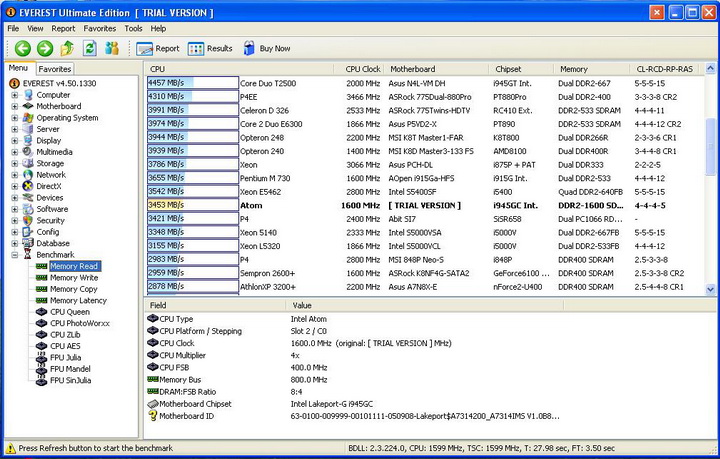The image size is (720, 459).
Task: Click the Buy Now button
Action: tap(267, 48)
